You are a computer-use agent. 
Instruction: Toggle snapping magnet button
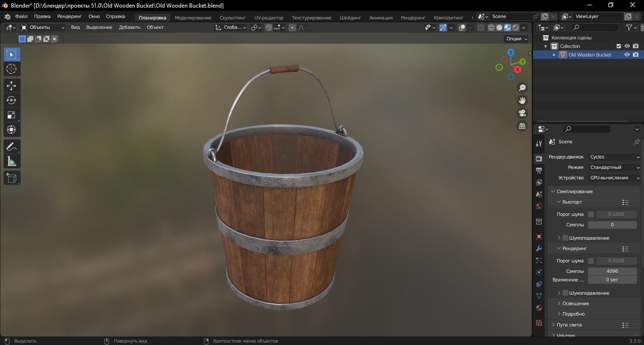269,28
